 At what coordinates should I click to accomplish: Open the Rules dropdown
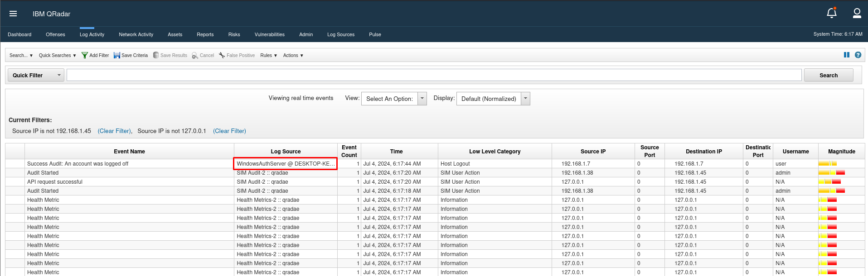pos(268,55)
